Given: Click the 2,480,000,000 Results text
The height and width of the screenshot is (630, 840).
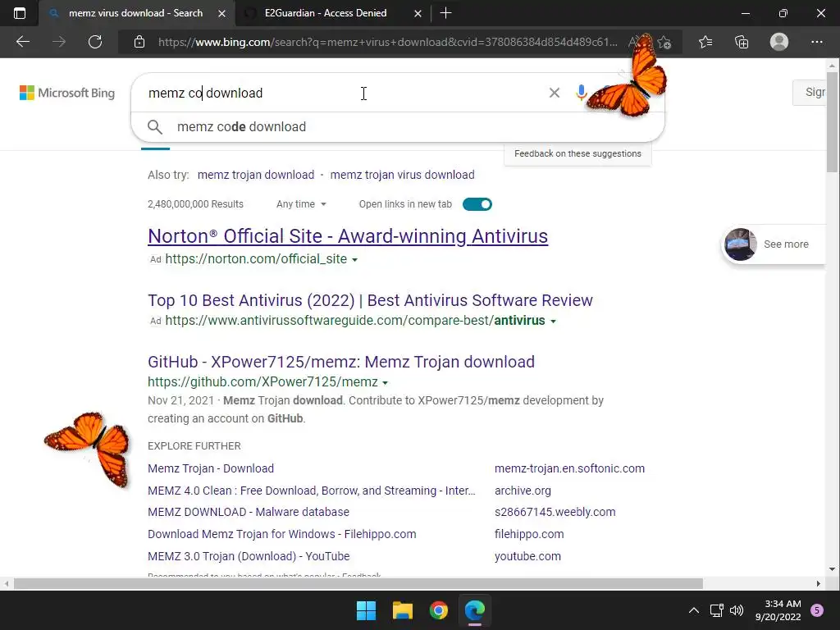Looking at the screenshot, I should (195, 204).
